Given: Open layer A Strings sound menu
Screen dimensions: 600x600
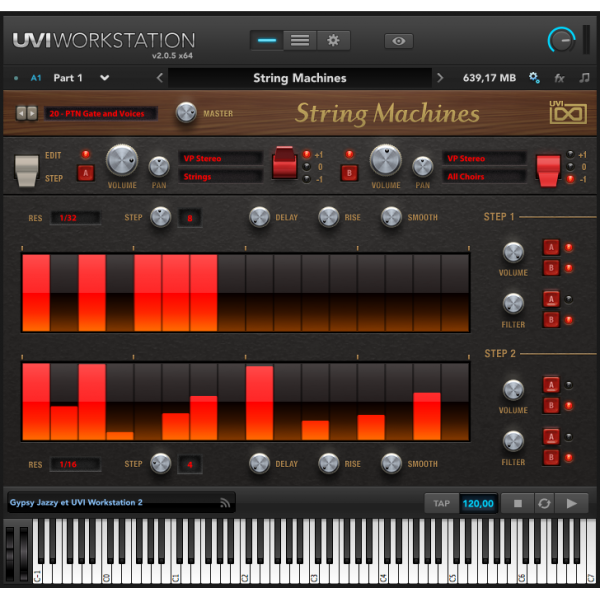Looking at the screenshot, I should click(220, 176).
